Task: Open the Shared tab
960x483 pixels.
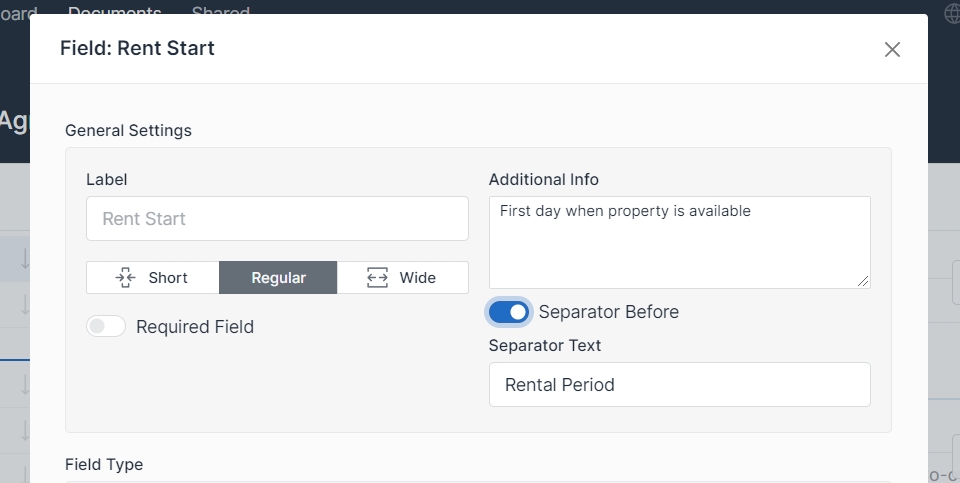Action: (x=220, y=12)
